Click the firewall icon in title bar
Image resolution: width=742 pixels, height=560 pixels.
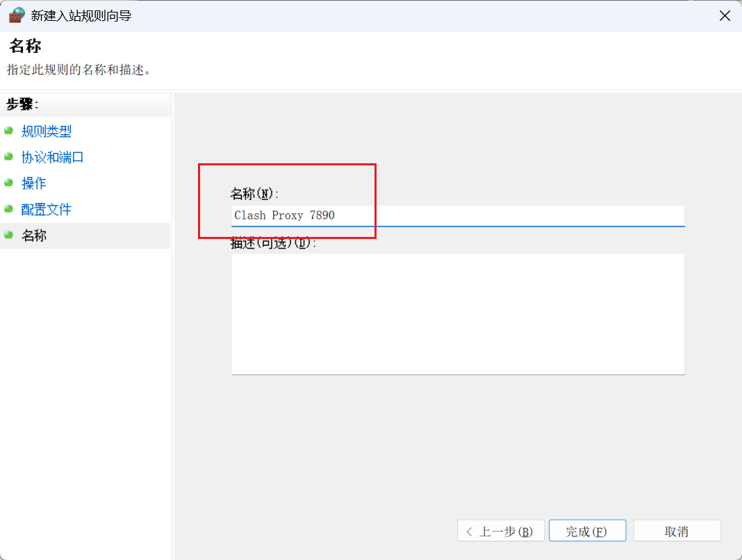(16, 15)
